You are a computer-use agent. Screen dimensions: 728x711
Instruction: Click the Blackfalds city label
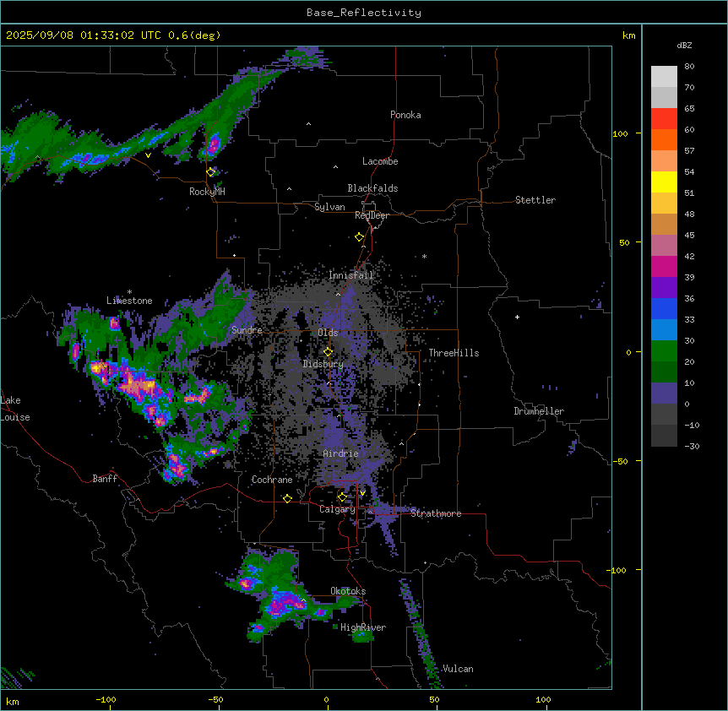pyautogui.click(x=372, y=188)
